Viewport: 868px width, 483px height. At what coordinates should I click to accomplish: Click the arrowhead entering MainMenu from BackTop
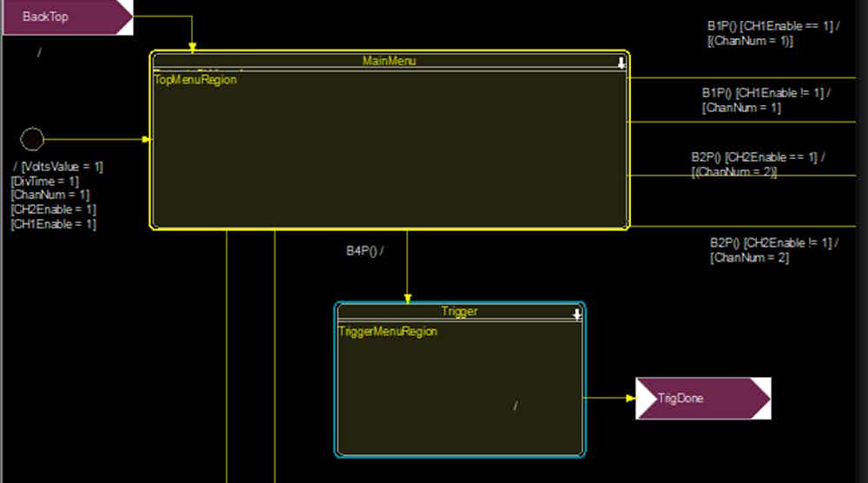pyautogui.click(x=193, y=47)
